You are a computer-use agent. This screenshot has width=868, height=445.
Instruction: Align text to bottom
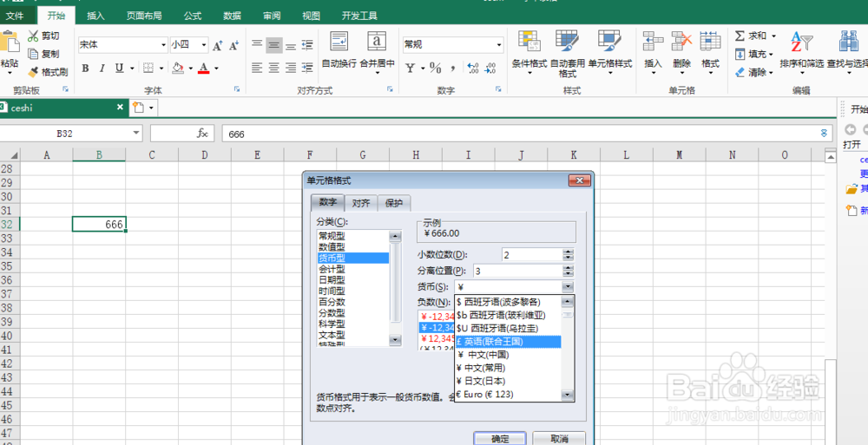(291, 44)
